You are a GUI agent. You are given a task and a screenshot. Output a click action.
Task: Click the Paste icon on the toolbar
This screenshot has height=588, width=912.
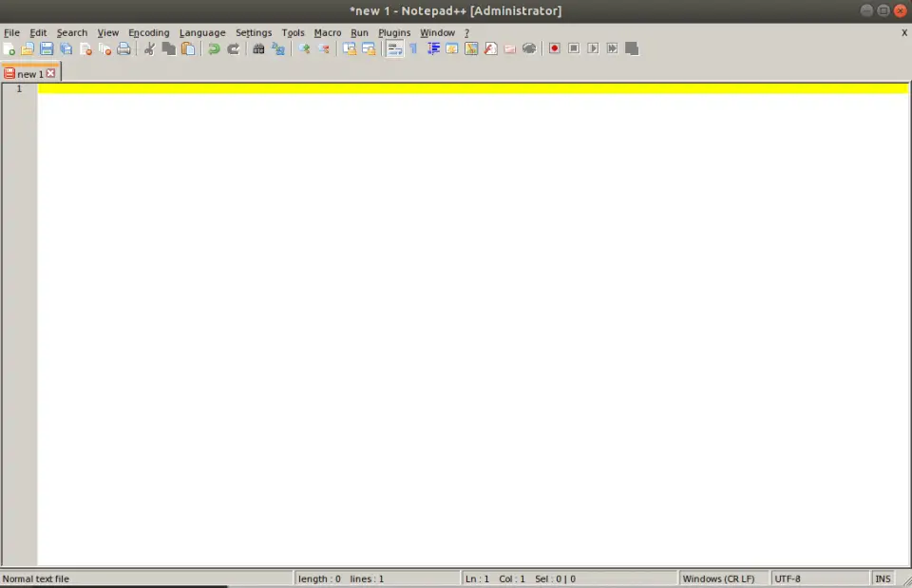[187, 48]
